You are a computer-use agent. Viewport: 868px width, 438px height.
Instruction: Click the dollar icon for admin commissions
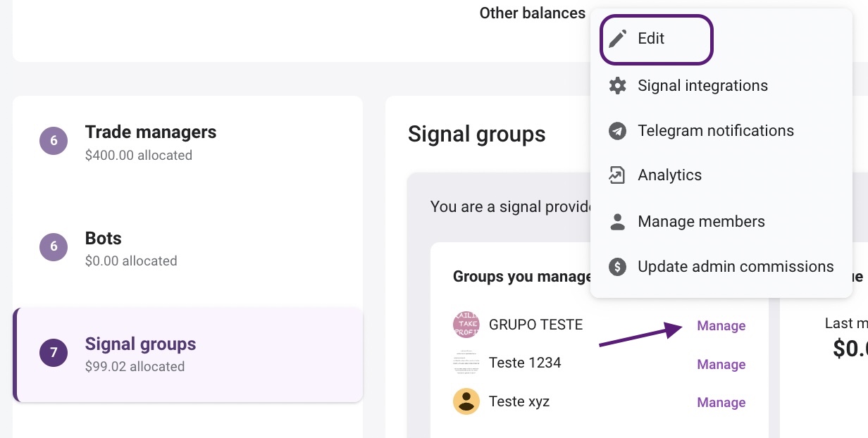pyautogui.click(x=618, y=267)
